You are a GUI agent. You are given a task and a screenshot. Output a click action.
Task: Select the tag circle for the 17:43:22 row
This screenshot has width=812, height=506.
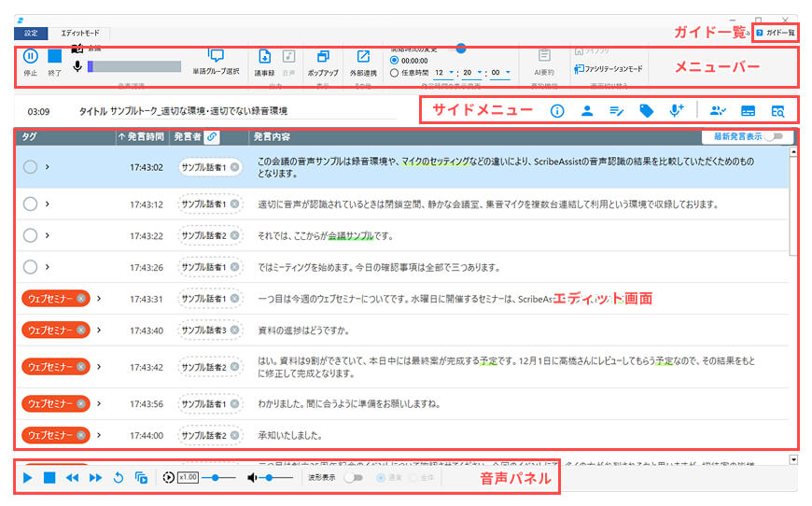pos(31,235)
